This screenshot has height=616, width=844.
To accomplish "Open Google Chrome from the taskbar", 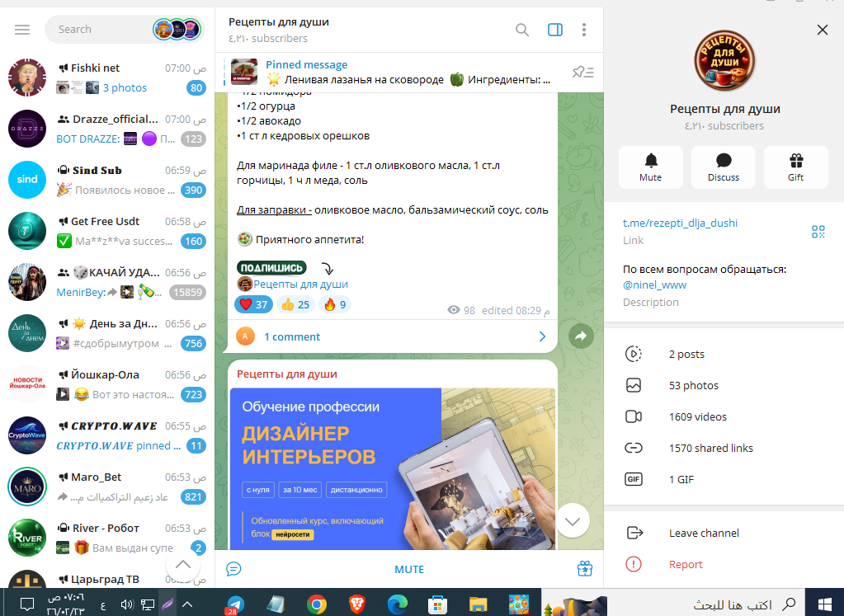I will [317, 604].
